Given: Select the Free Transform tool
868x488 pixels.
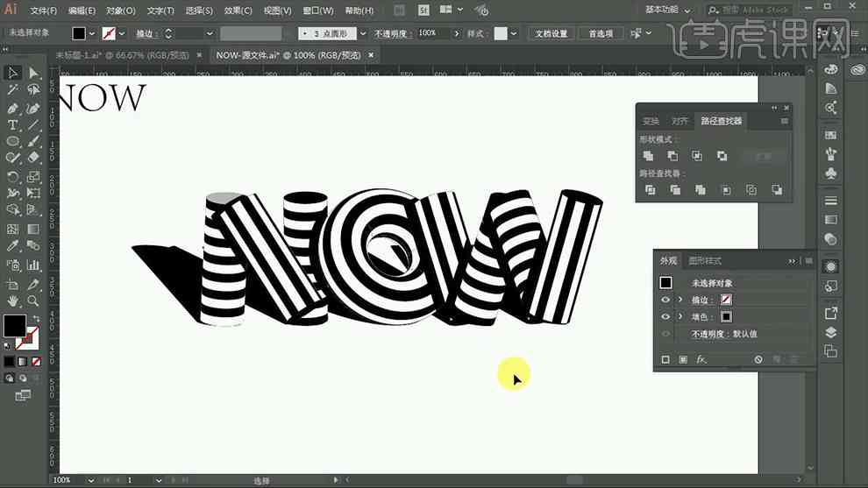Looking at the screenshot, I should [x=33, y=193].
